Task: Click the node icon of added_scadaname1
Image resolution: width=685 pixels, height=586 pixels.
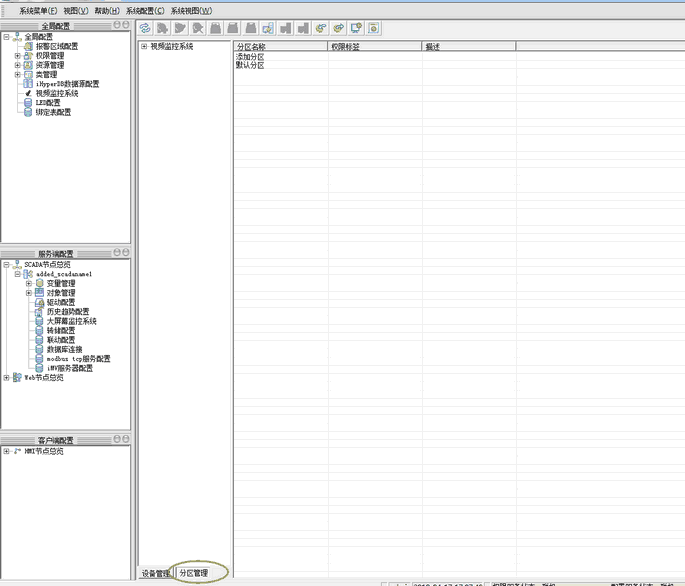Action: [x=28, y=274]
